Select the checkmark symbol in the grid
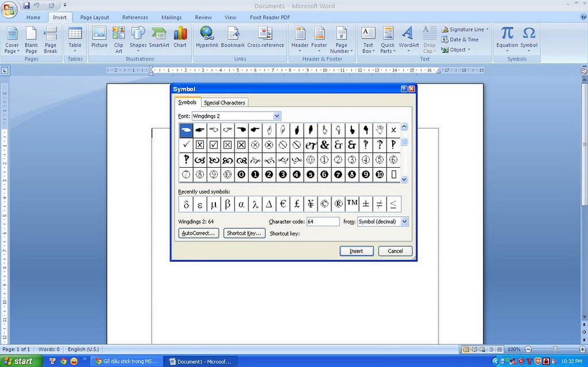Image resolution: width=588 pixels, height=367 pixels. coord(186,145)
